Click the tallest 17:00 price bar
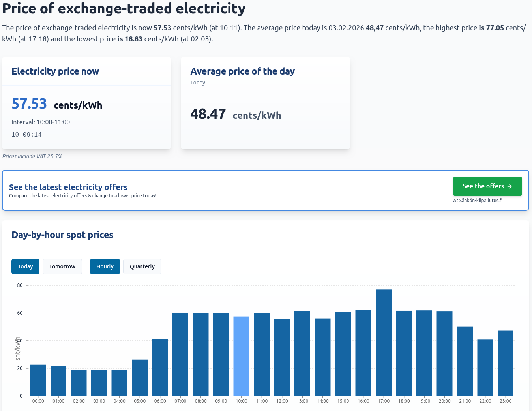The width and height of the screenshot is (532, 411). coord(384,343)
